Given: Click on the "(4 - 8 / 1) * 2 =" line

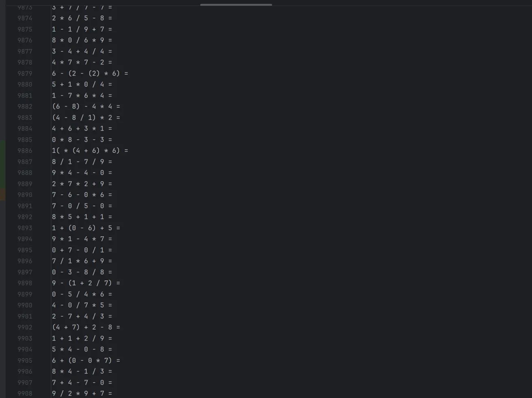Looking at the screenshot, I should (86, 118).
